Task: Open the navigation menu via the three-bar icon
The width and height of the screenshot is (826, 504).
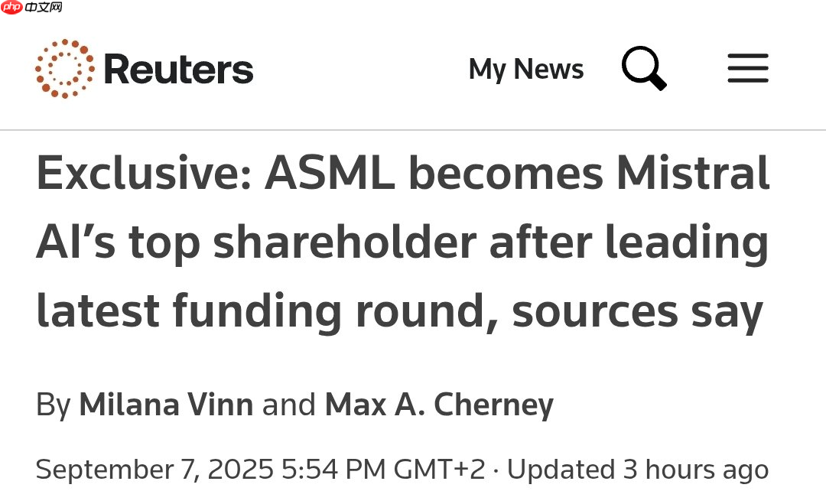Action: coord(747,68)
